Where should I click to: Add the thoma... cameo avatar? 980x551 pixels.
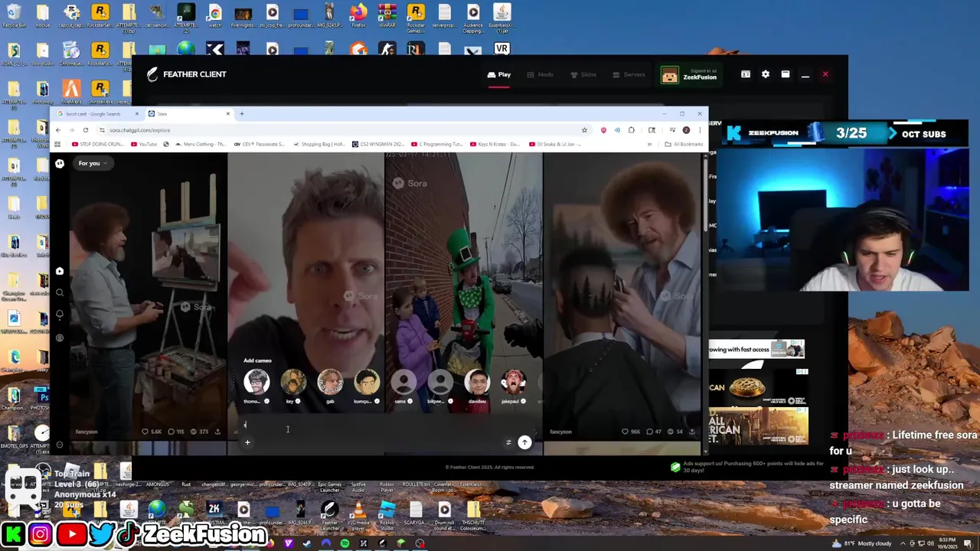[256, 381]
